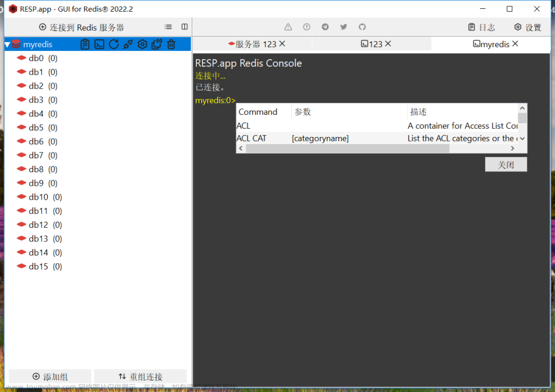
Task: Switch to the 123 console tab
Action: click(x=372, y=44)
